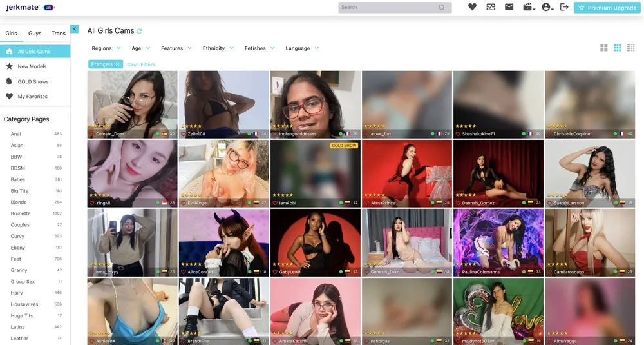Switch to large grid view
The height and width of the screenshot is (345, 644).
pyautogui.click(x=604, y=48)
